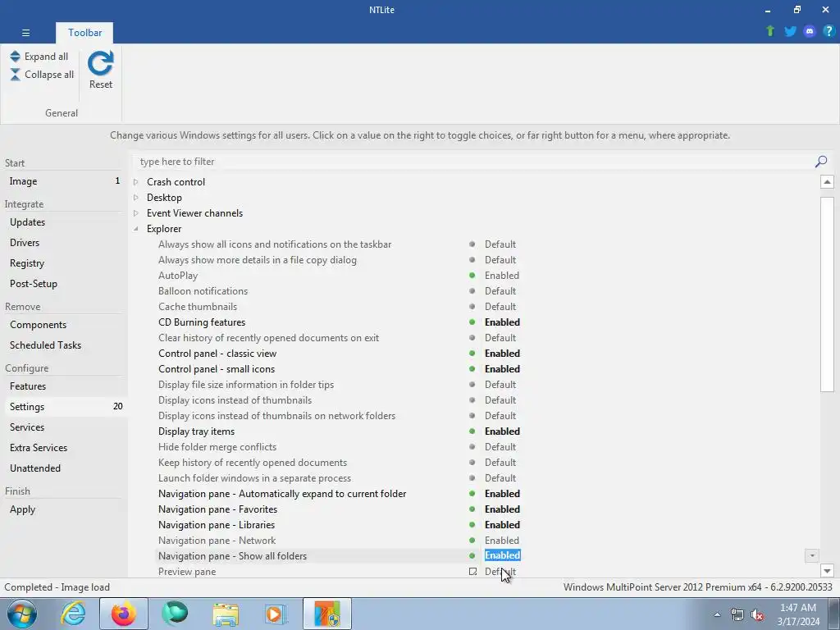Select 'Keep history of recently opened documents'
The image size is (840, 630).
(x=253, y=463)
